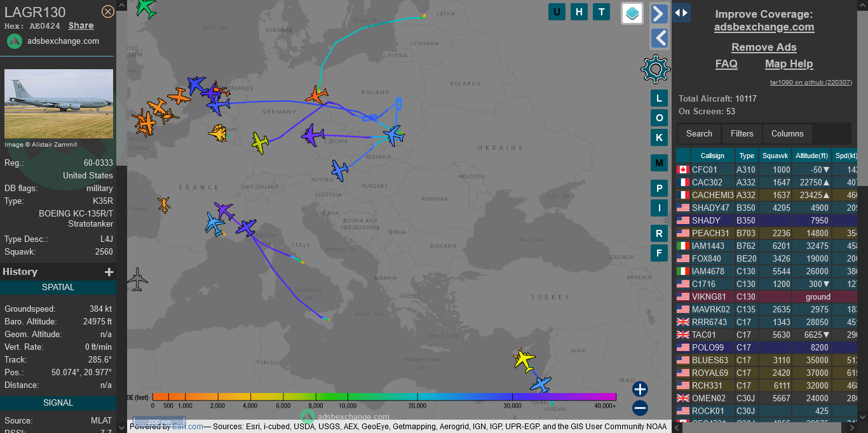This screenshot has height=433, width=868.
Task: Select the CACHEMI3 aircraft row
Action: [767, 195]
